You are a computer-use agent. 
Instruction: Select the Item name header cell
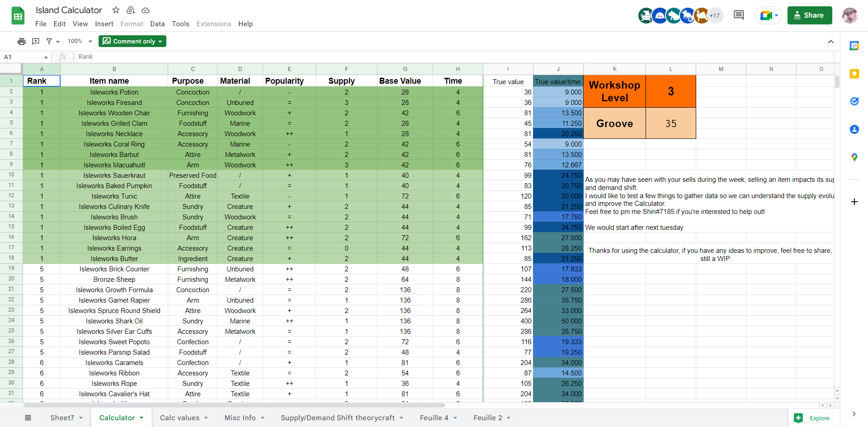[x=114, y=81]
